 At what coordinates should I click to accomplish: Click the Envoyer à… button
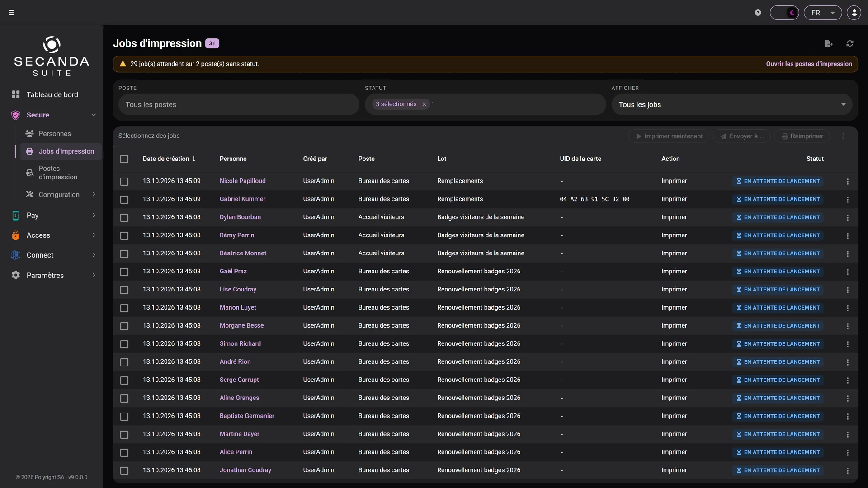click(x=742, y=136)
